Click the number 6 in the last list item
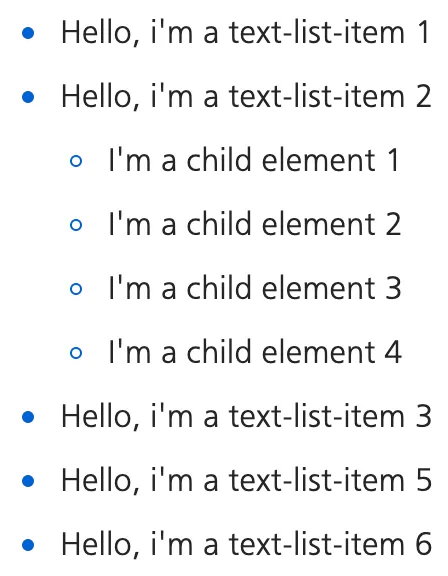The width and height of the screenshot is (448, 576). click(x=424, y=544)
